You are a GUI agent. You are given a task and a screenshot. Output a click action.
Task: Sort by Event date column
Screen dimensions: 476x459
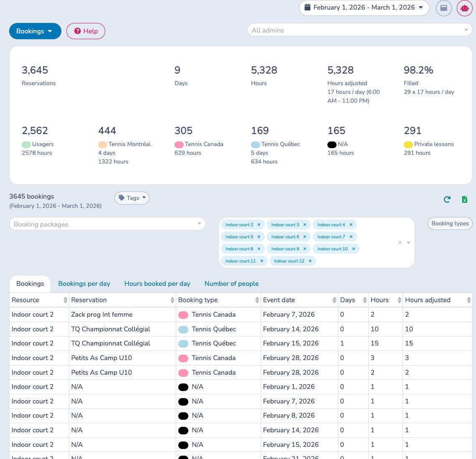[x=299, y=300]
